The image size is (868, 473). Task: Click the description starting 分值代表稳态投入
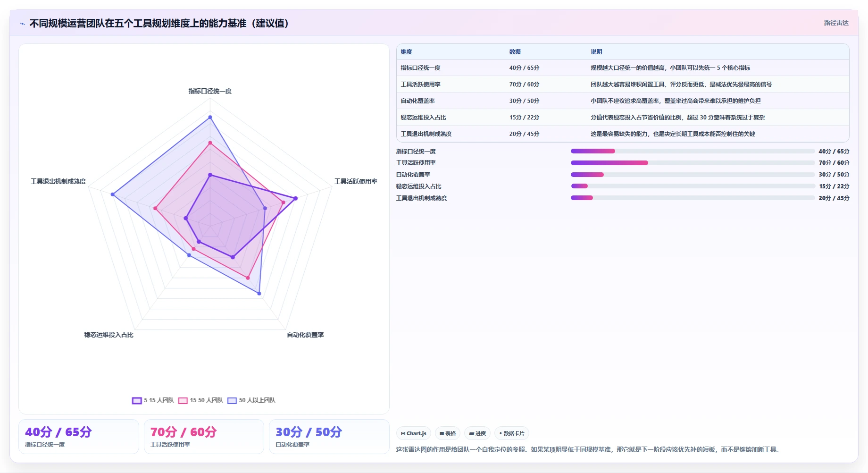pos(678,118)
